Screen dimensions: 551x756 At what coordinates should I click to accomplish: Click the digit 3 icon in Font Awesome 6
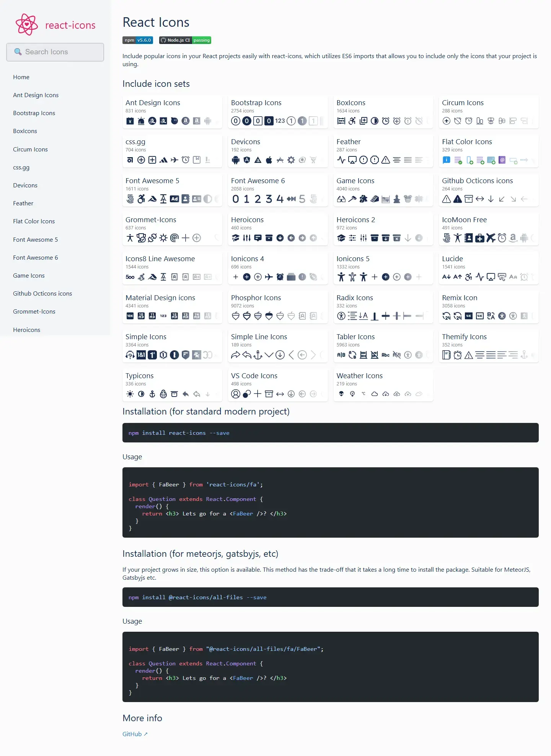[x=269, y=199]
